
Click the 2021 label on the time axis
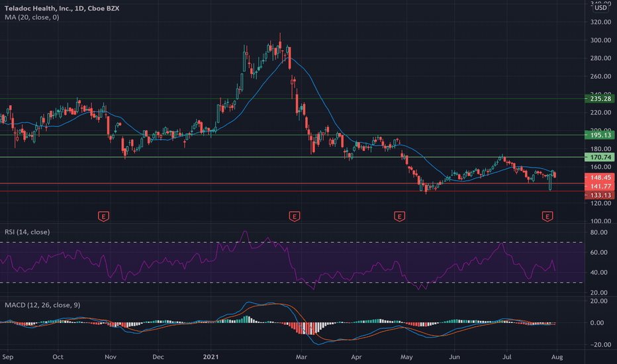[x=211, y=357]
